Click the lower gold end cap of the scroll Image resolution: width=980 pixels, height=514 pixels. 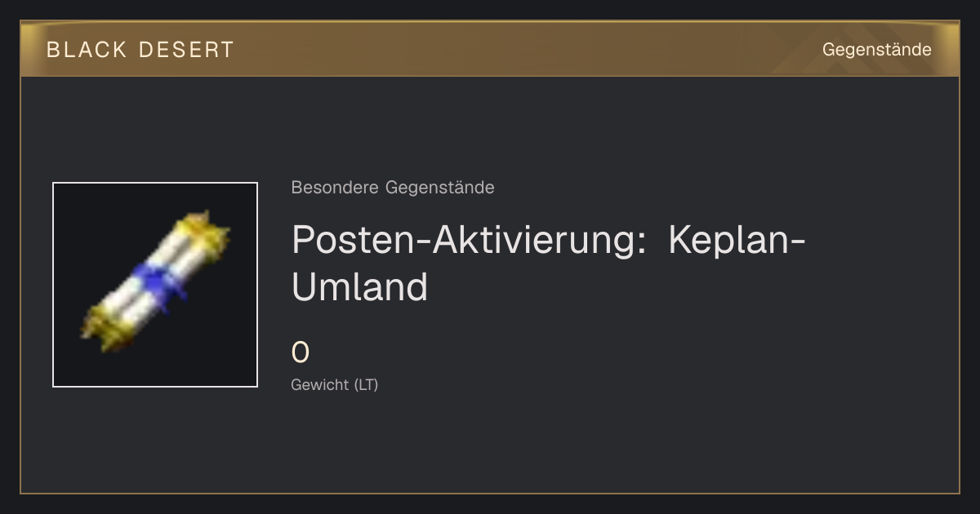tap(106, 325)
